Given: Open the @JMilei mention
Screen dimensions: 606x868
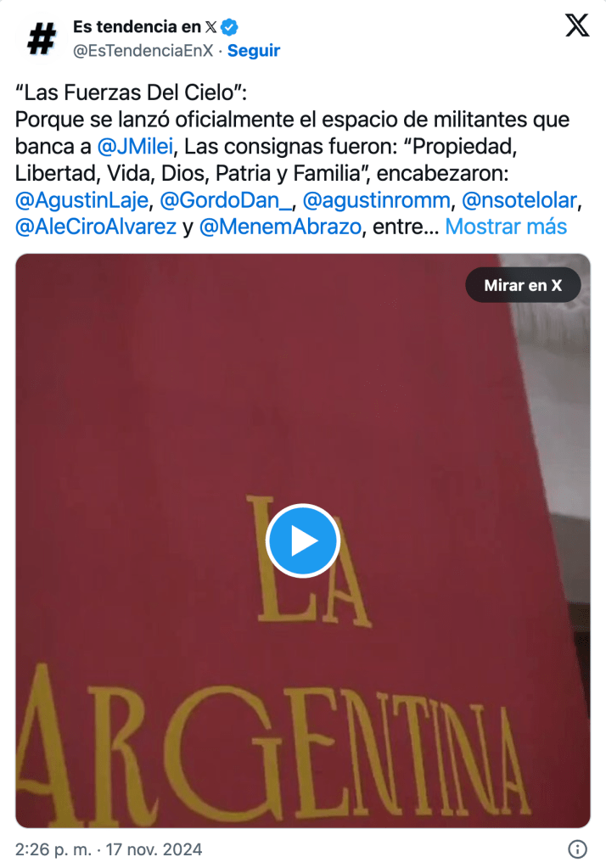Looking at the screenshot, I should pos(135,147).
